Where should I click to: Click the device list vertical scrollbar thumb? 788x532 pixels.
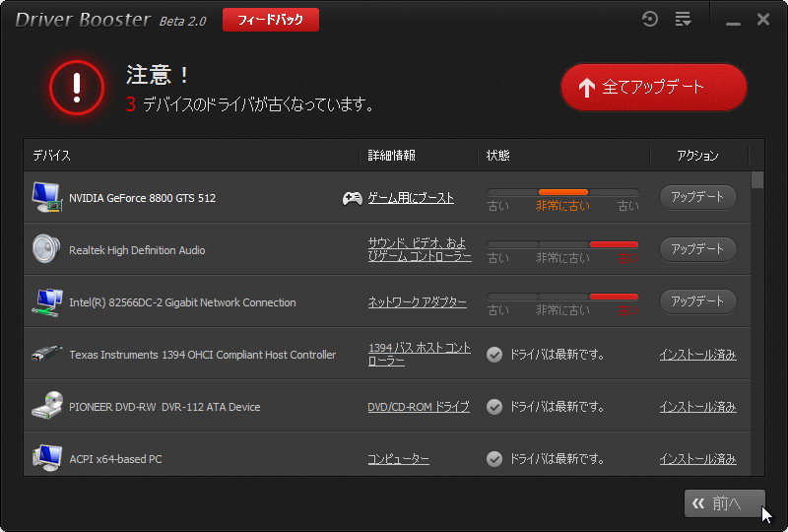[x=757, y=180]
